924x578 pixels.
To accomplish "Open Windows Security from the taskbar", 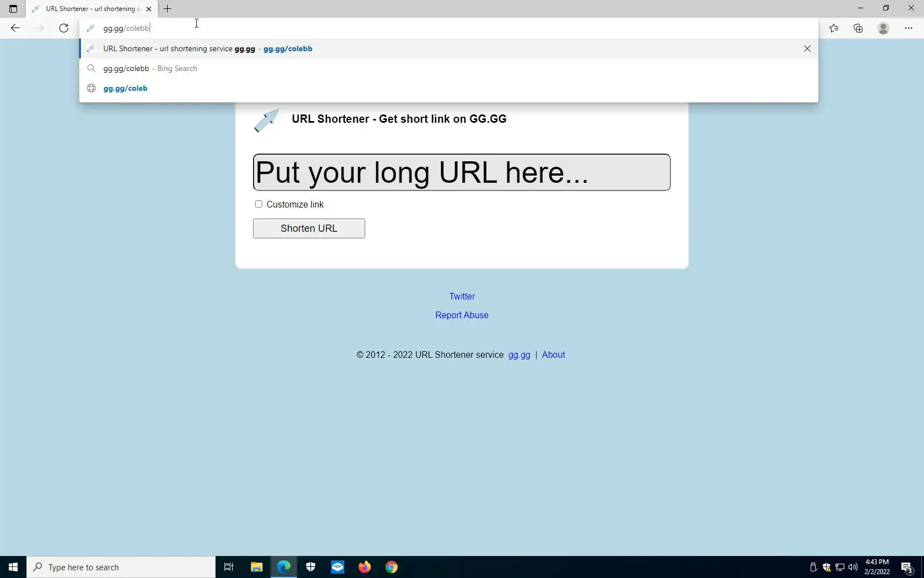I will tap(311, 567).
